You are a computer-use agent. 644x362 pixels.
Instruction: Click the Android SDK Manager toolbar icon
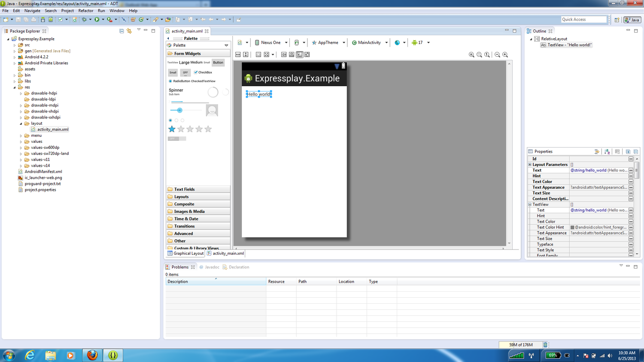(x=43, y=19)
